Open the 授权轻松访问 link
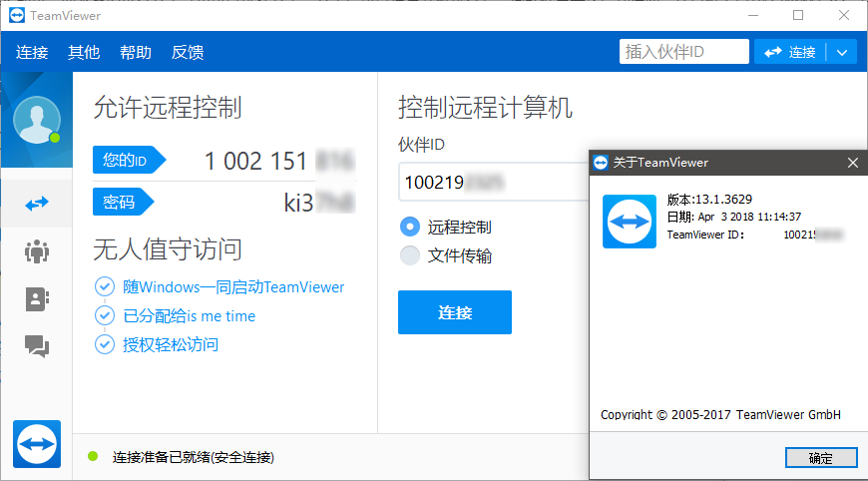This screenshot has width=868, height=481. pyautogui.click(x=171, y=344)
